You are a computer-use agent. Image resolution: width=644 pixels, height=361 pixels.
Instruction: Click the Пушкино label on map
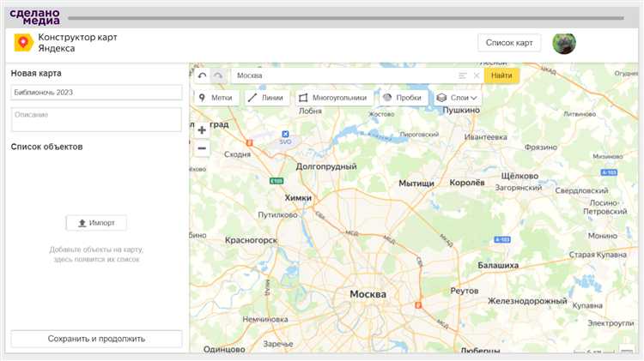(x=461, y=111)
